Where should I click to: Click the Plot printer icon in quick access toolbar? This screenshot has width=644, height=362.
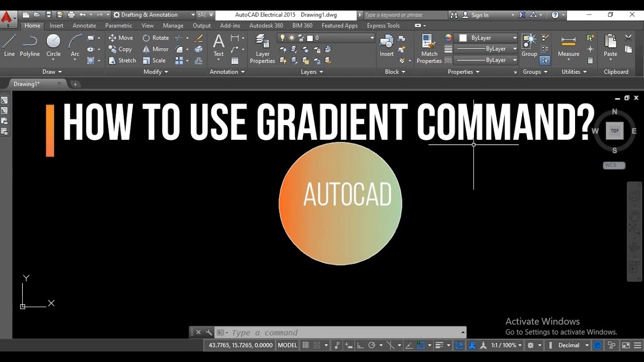pyautogui.click(x=71, y=15)
